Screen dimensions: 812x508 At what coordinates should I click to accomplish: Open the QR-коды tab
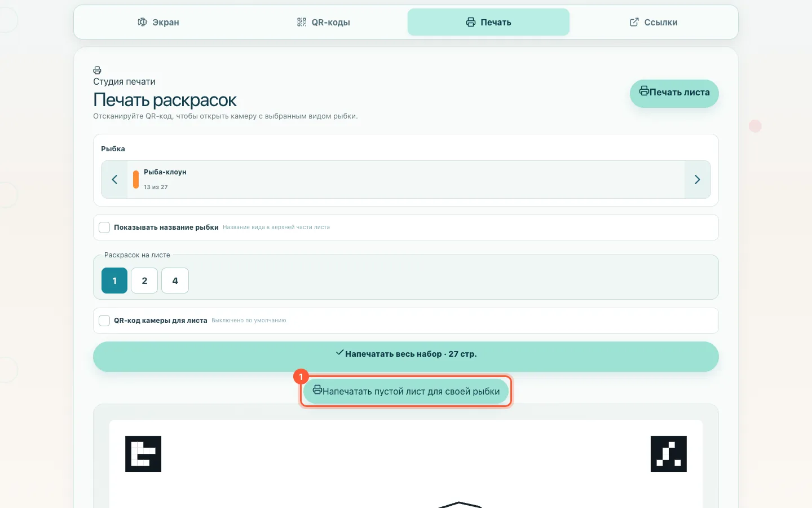[x=324, y=22]
